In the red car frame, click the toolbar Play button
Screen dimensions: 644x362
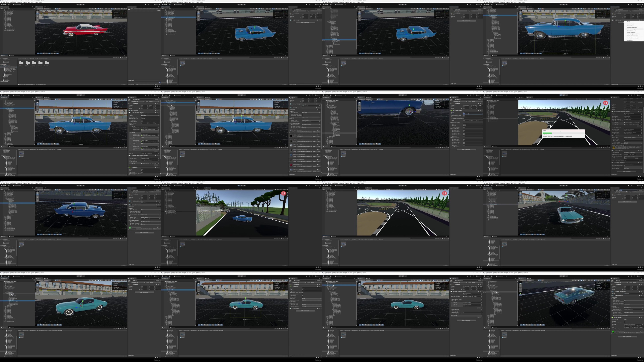click(78, 4)
